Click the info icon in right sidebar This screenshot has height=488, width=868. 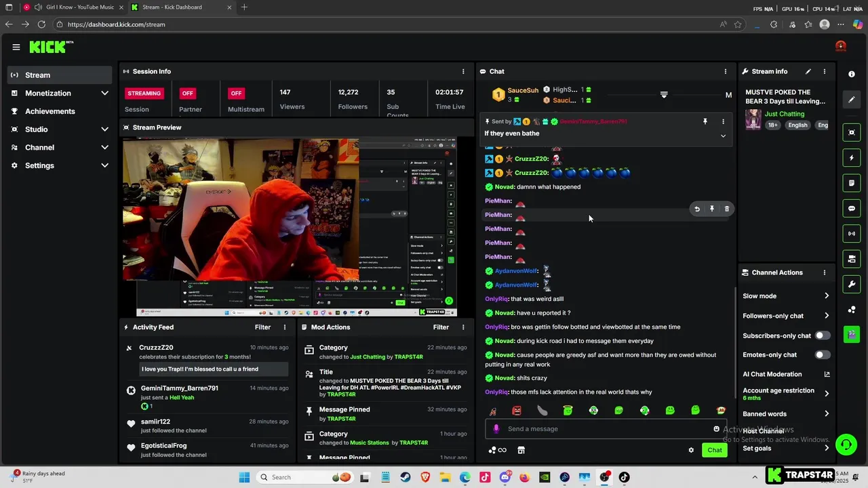point(852,74)
